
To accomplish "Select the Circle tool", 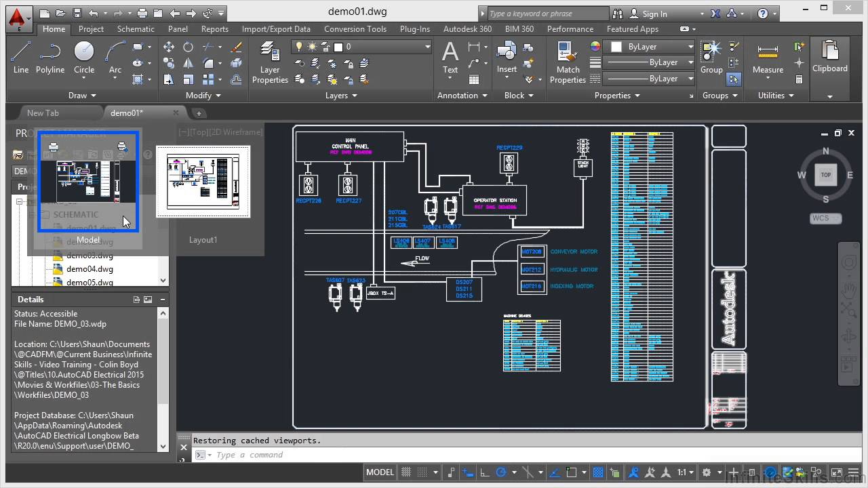I will 84,58.
